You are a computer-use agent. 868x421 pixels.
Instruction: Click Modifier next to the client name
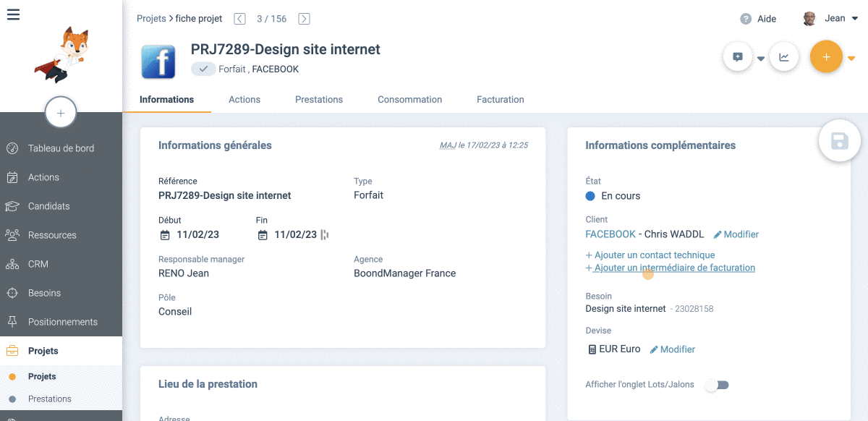736,234
